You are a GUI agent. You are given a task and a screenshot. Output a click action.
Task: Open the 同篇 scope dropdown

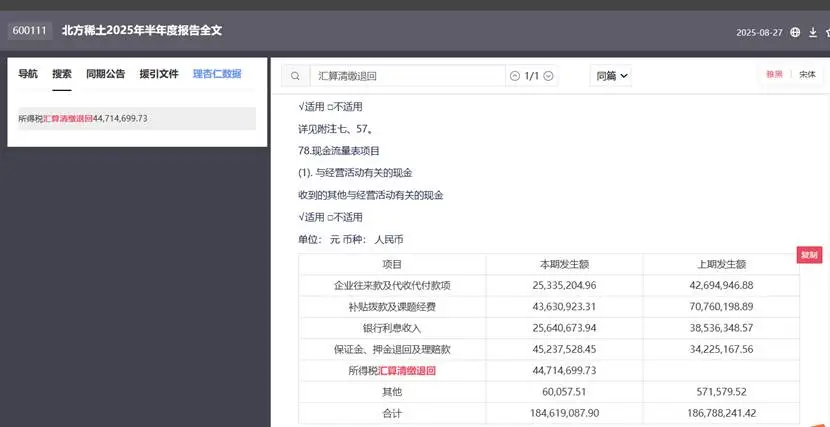pyautogui.click(x=611, y=76)
